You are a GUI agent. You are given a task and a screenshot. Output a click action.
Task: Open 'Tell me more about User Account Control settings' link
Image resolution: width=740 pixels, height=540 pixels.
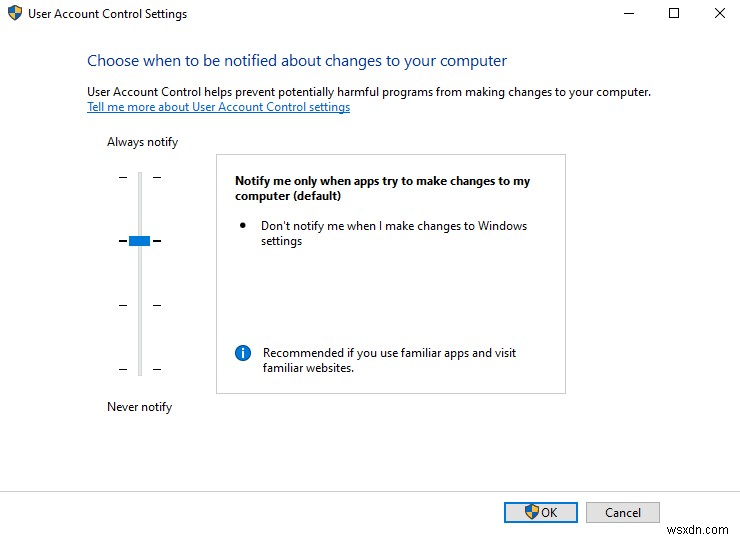pyautogui.click(x=219, y=107)
